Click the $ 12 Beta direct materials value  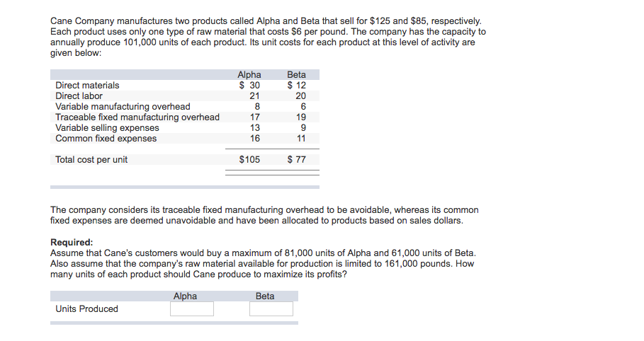coord(297,86)
